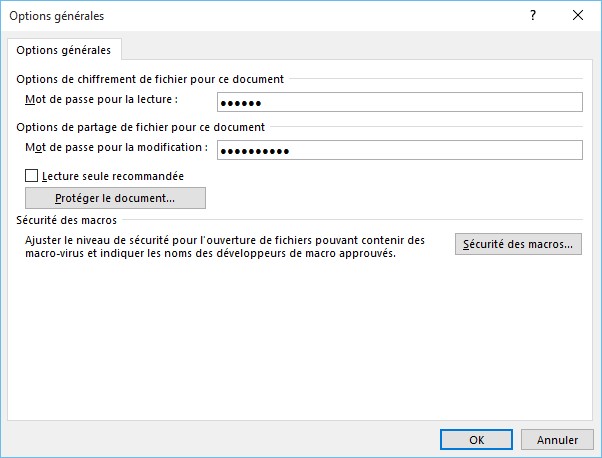The height and width of the screenshot is (458, 602).
Task: Click the Mot de passe pour la modification label
Action: click(x=116, y=147)
